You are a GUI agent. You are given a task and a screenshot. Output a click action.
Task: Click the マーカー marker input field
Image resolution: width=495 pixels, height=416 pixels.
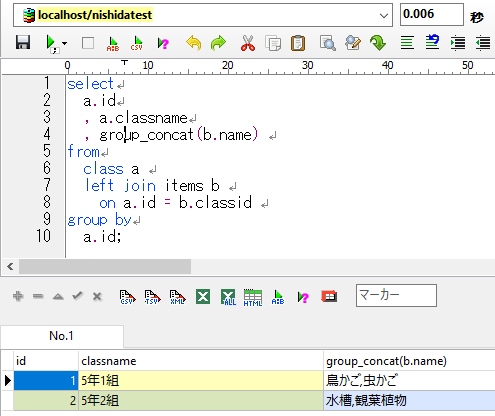[x=396, y=295]
